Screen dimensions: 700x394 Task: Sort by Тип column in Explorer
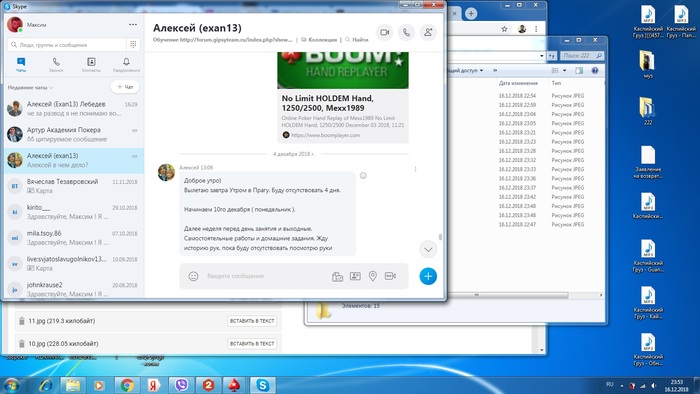[x=556, y=83]
